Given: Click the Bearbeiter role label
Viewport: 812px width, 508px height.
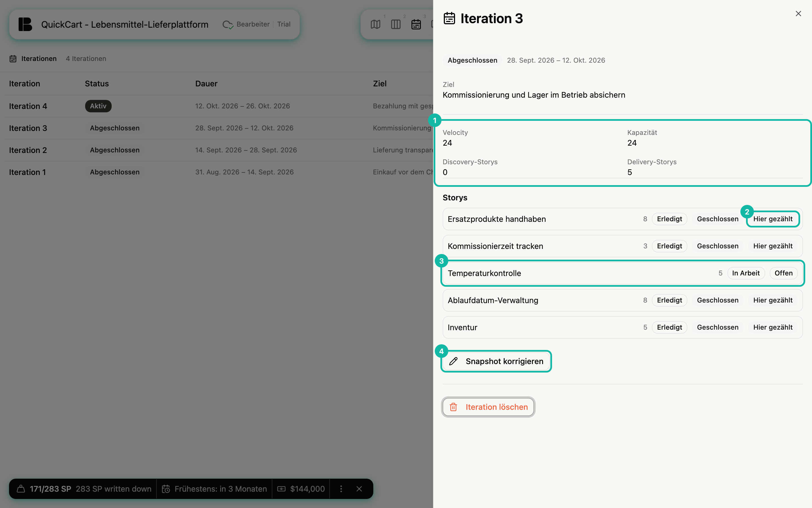Looking at the screenshot, I should 253,24.
